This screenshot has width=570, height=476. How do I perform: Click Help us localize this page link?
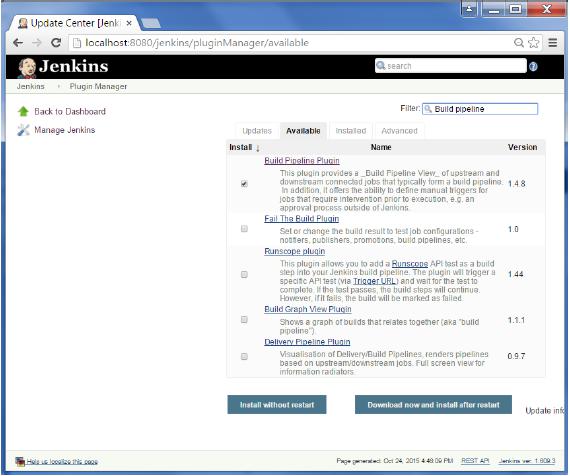62,462
